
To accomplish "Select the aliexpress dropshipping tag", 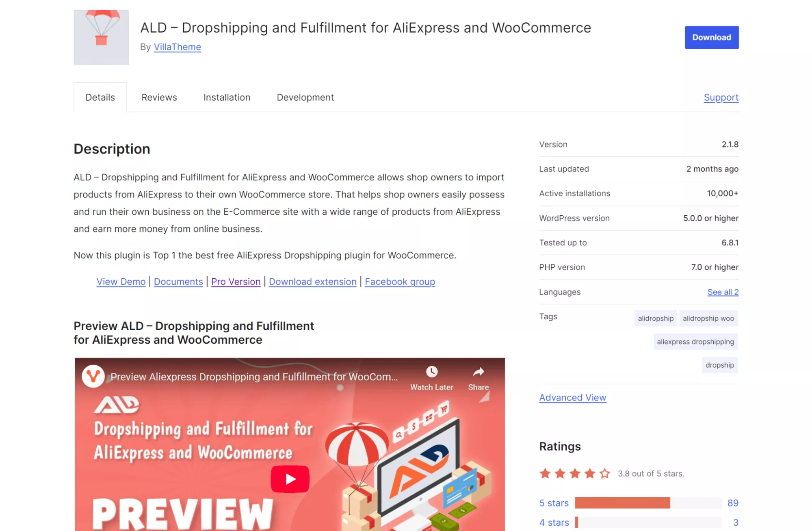I will 695,342.
